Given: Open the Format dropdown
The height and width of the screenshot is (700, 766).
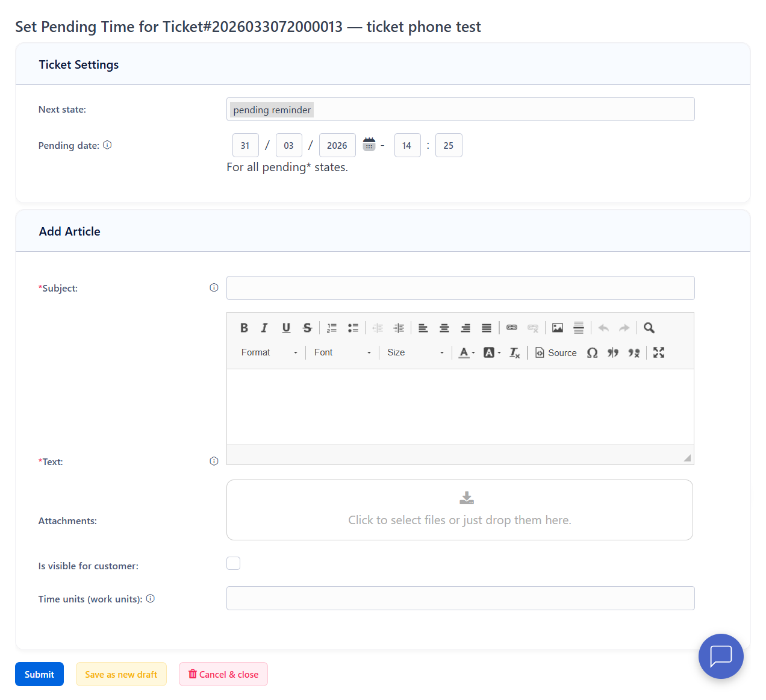Looking at the screenshot, I should [269, 352].
